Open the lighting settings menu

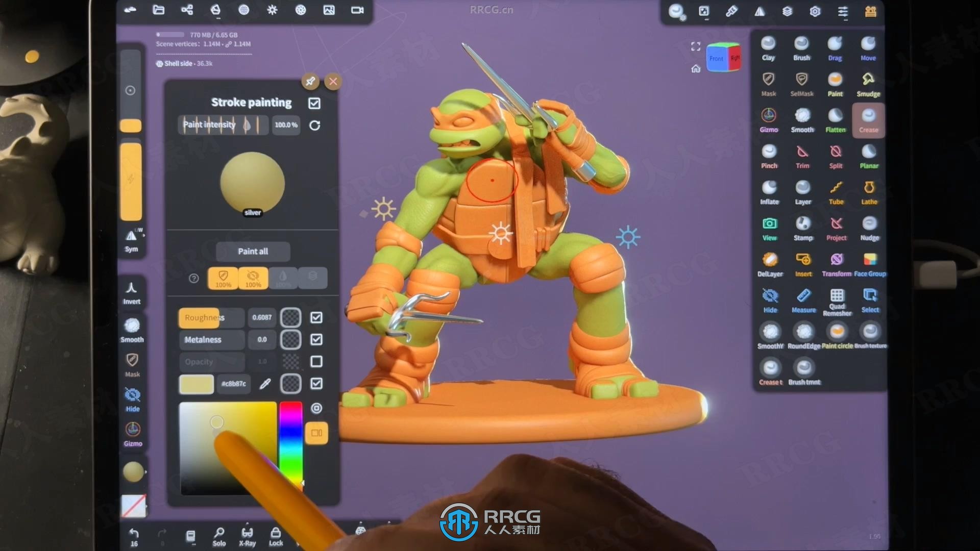[x=272, y=10]
